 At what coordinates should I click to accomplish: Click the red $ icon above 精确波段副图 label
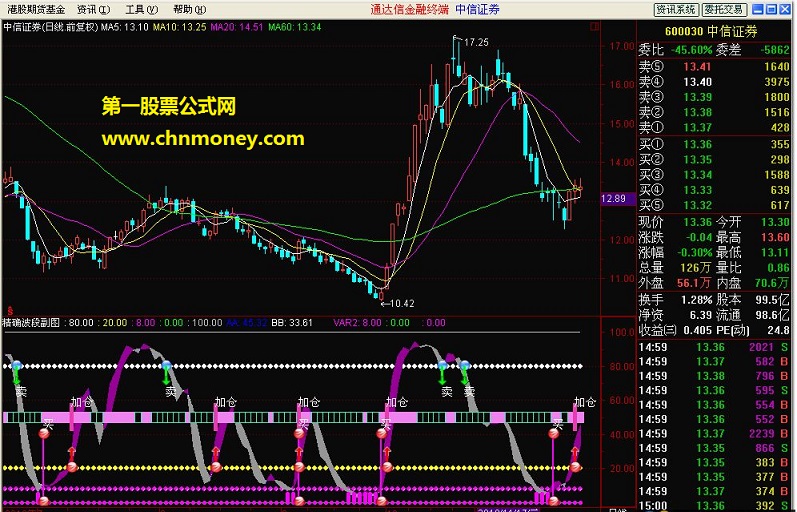(x=10, y=310)
